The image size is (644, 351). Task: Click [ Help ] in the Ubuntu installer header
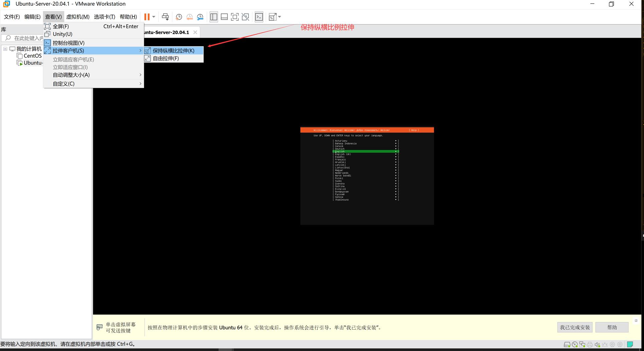tap(414, 130)
